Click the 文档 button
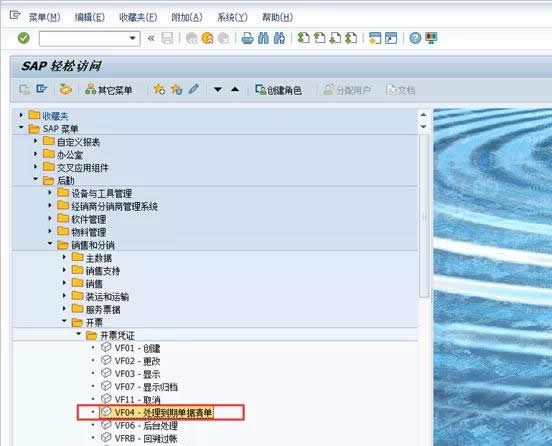Screen dimensions: 552x446 tap(401, 90)
